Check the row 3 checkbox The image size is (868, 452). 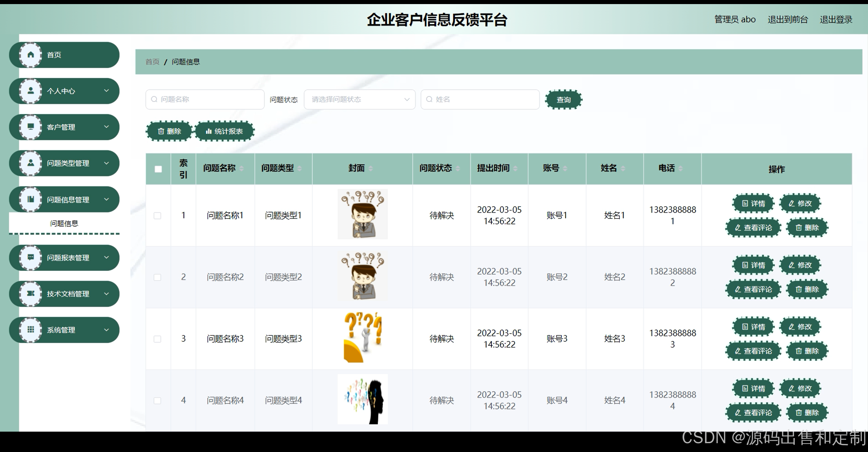tap(157, 339)
